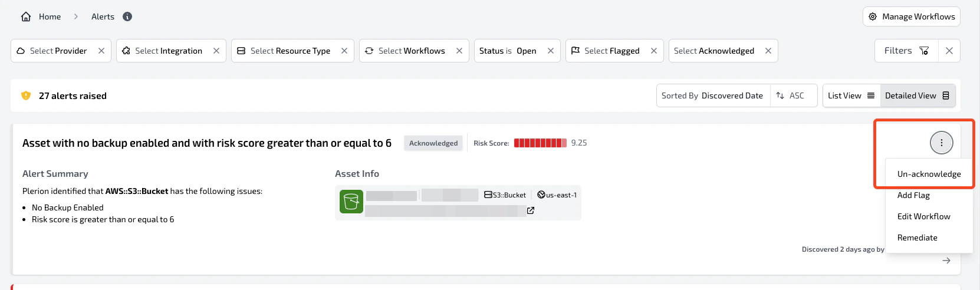Viewport: 980px width, 290px height.
Task: Clear the Select Resource Type filter
Action: (344, 51)
